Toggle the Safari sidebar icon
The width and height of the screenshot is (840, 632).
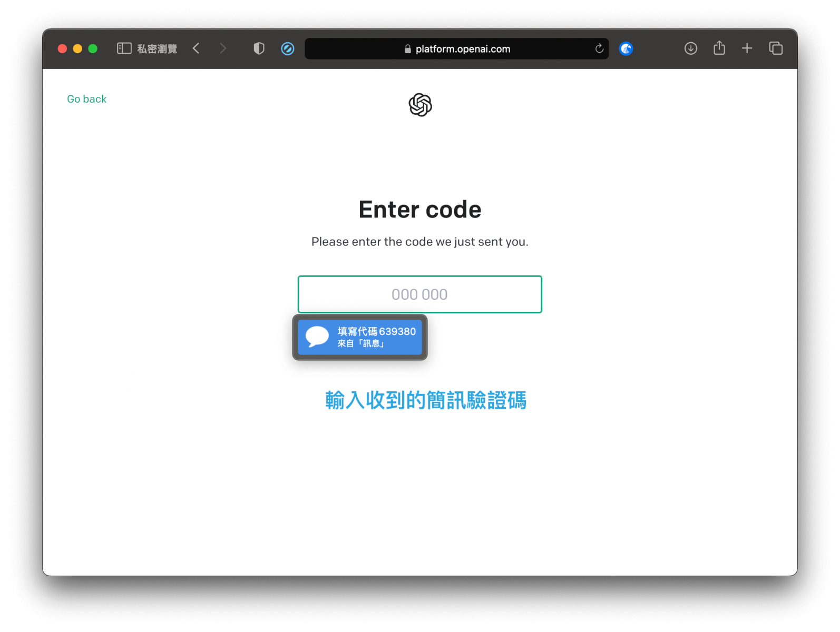coord(124,48)
